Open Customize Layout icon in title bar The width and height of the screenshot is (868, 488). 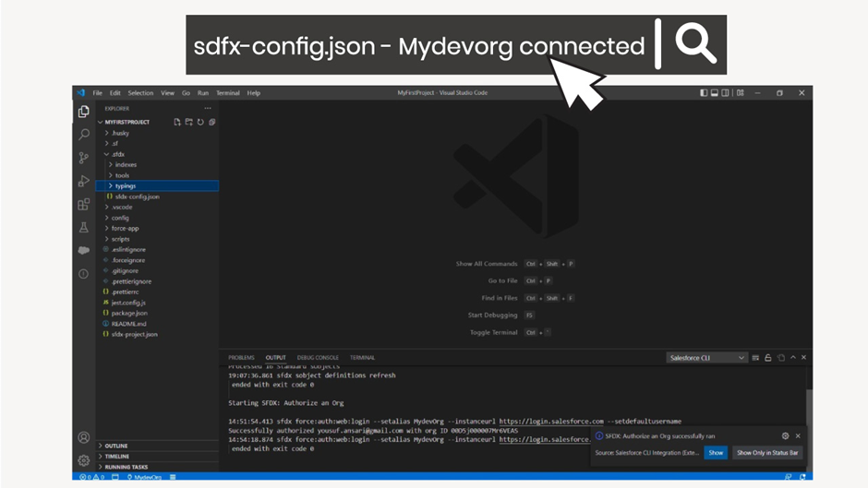click(x=741, y=93)
